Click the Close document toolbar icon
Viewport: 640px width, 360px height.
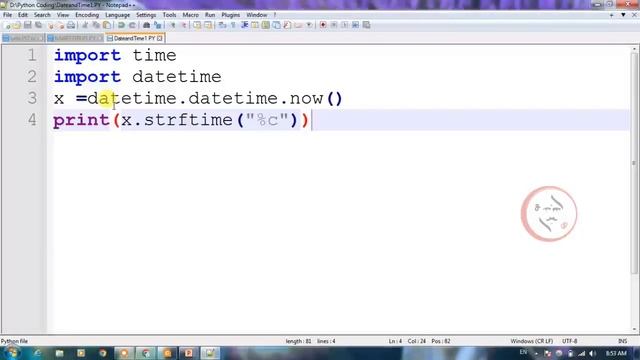click(51, 25)
